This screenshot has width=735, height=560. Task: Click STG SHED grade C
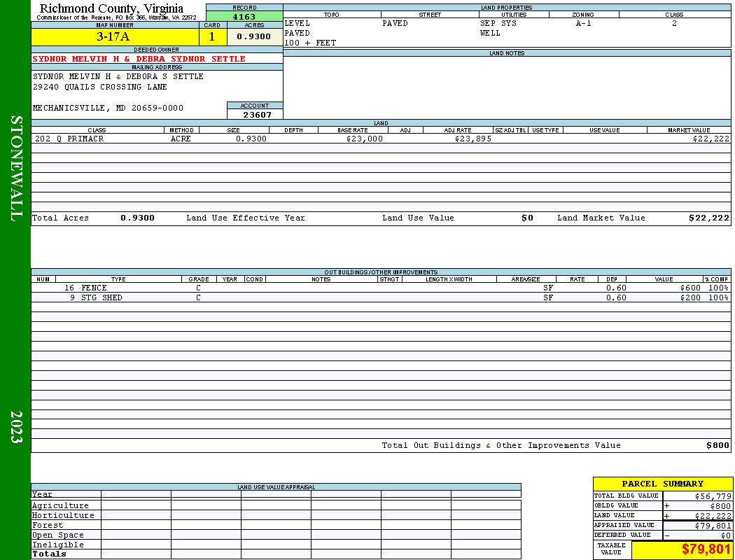coord(198,297)
